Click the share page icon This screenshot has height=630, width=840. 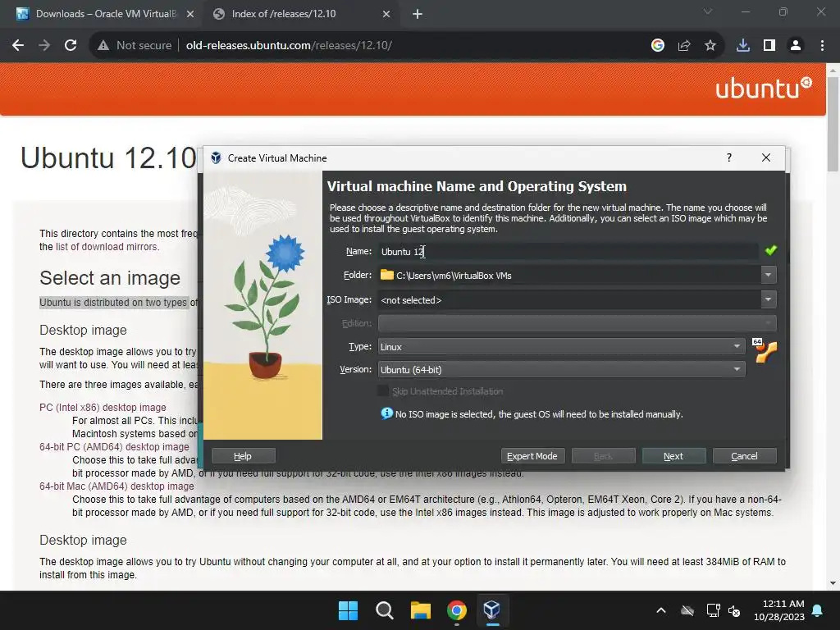(x=684, y=46)
